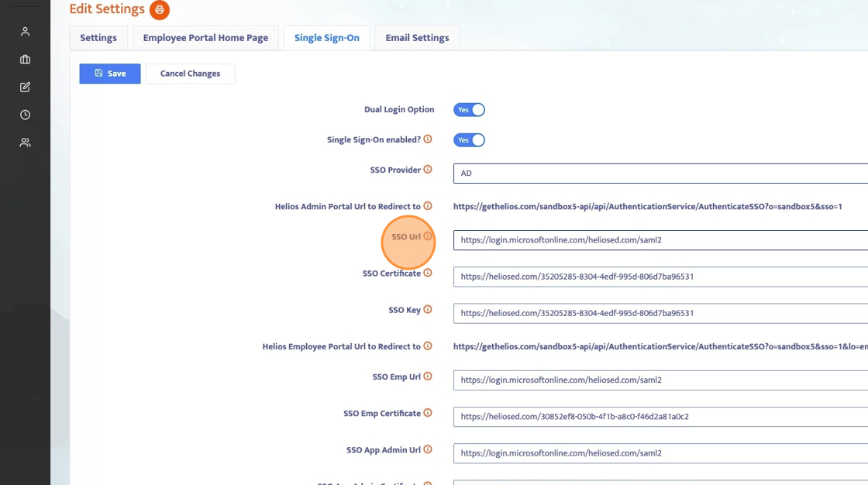Open the clock sidebar icon

[25, 115]
